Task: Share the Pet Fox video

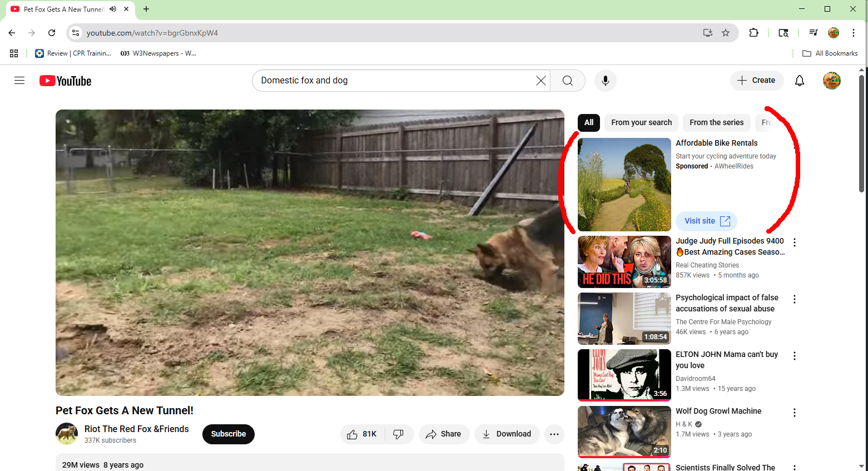Action: 444,434
